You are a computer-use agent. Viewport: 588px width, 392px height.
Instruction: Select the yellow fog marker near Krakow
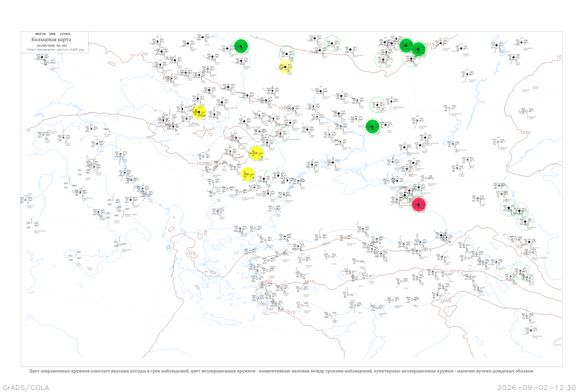(x=199, y=112)
